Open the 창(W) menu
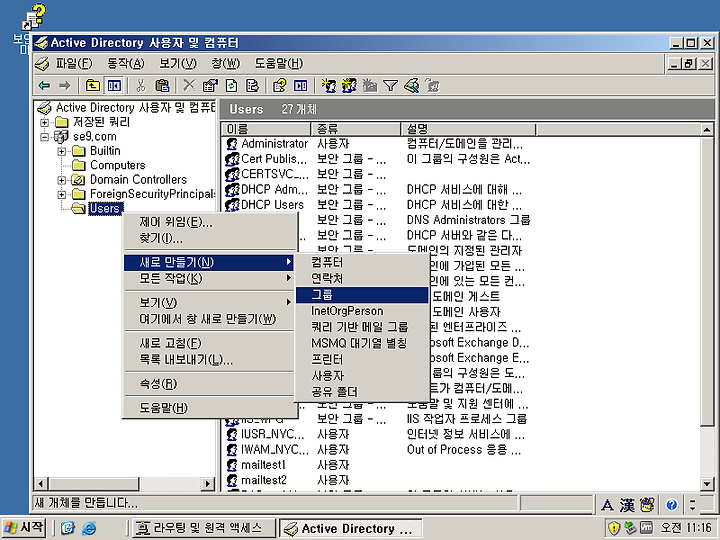 (225, 64)
